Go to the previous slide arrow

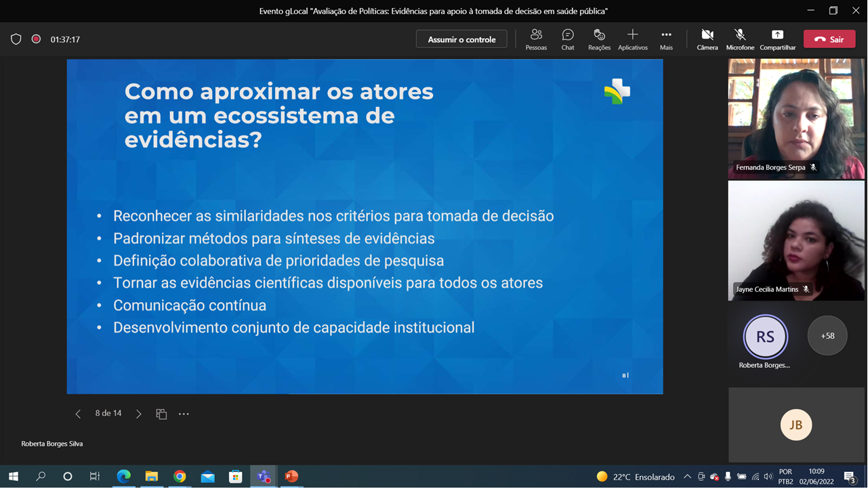tap(78, 414)
